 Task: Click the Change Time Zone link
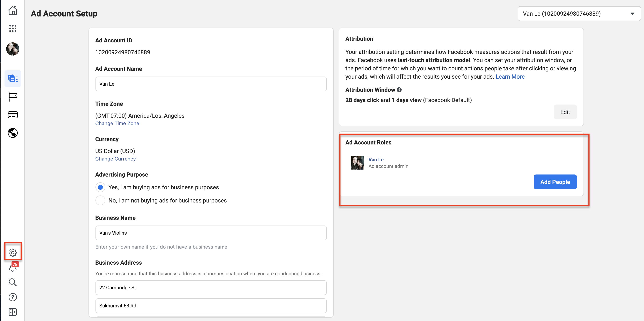point(117,123)
